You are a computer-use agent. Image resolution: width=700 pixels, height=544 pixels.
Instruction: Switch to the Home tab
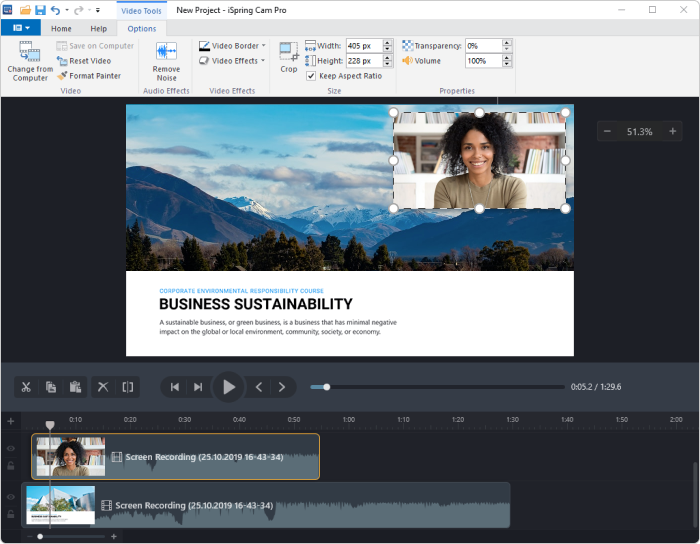click(x=61, y=29)
